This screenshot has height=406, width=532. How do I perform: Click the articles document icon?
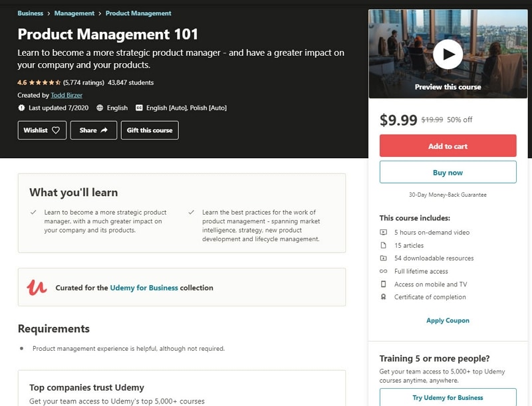[x=383, y=245]
